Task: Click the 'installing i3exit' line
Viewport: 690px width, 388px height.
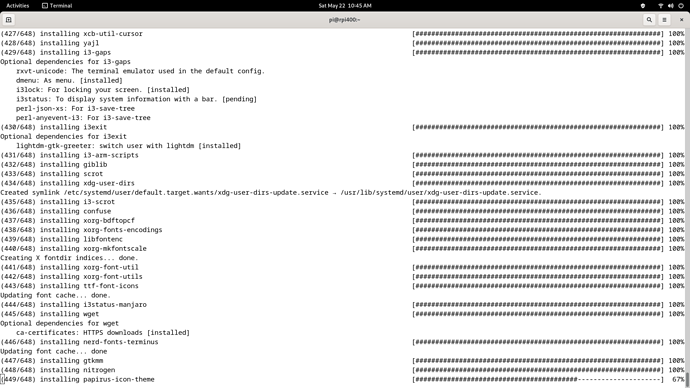Action: tap(54, 127)
